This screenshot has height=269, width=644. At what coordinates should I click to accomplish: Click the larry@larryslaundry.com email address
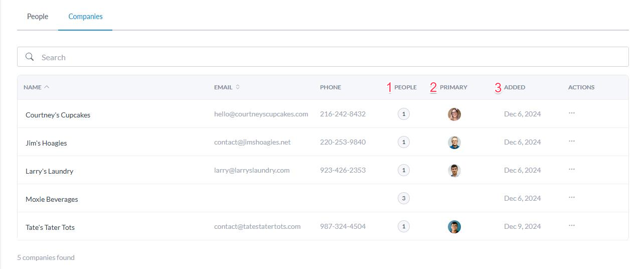(x=252, y=170)
